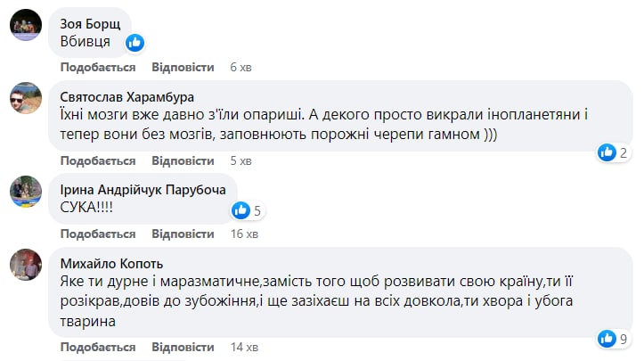
Task: Open the profile name link Михайло Копоть
Action: pos(112,263)
